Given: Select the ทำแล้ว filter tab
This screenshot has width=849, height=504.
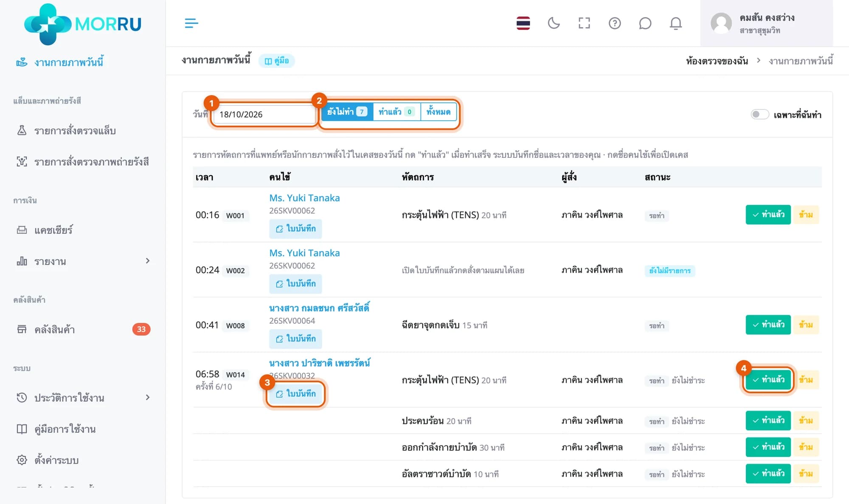Looking at the screenshot, I should [396, 112].
